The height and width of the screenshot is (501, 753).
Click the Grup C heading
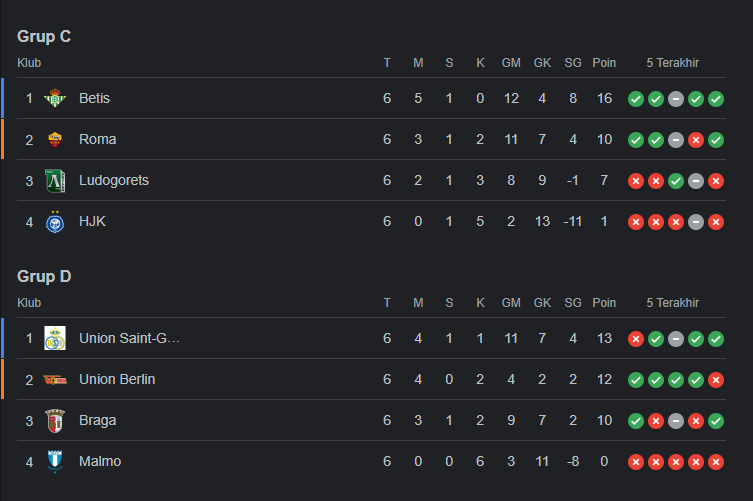[x=44, y=37]
